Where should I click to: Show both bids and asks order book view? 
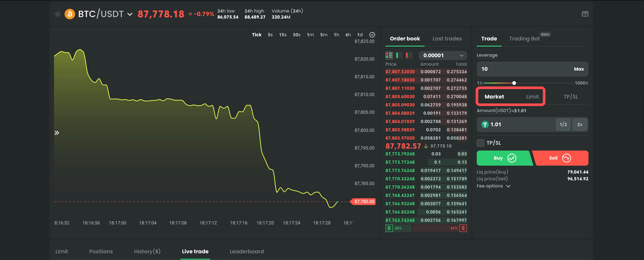click(x=389, y=55)
